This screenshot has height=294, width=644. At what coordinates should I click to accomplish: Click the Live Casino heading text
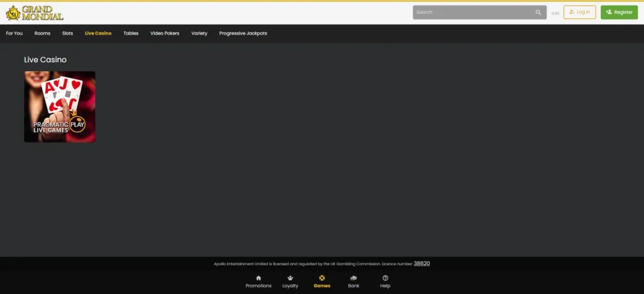coord(45,60)
